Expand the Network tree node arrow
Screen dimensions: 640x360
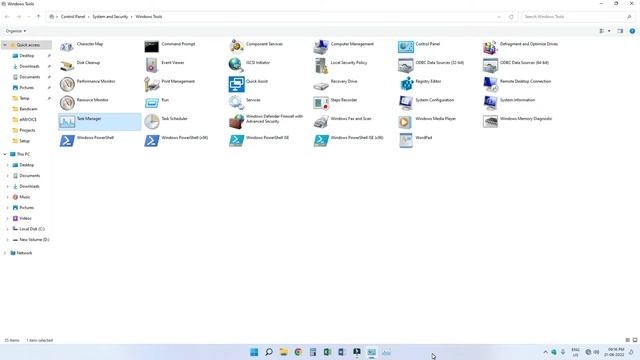tap(5, 253)
